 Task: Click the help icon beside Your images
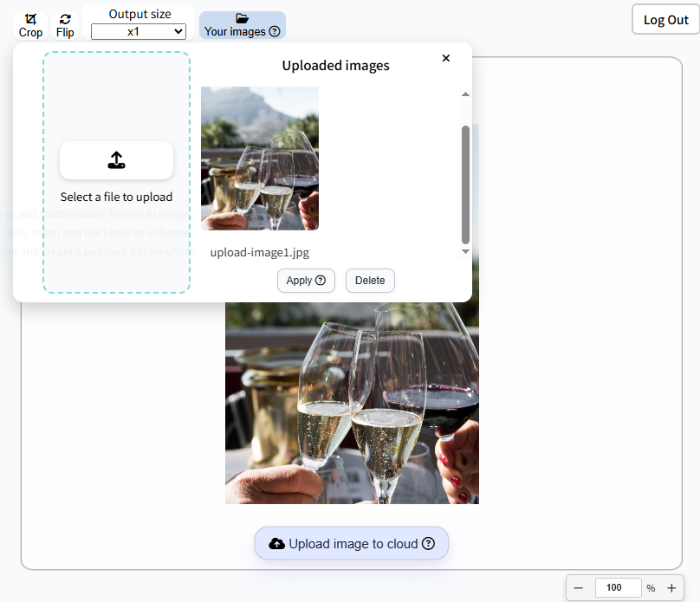point(275,31)
